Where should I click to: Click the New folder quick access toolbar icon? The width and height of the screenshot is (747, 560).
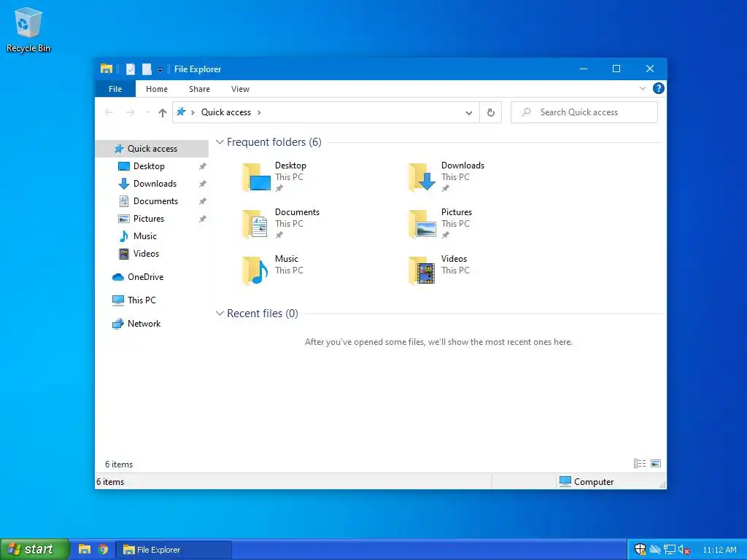(147, 69)
